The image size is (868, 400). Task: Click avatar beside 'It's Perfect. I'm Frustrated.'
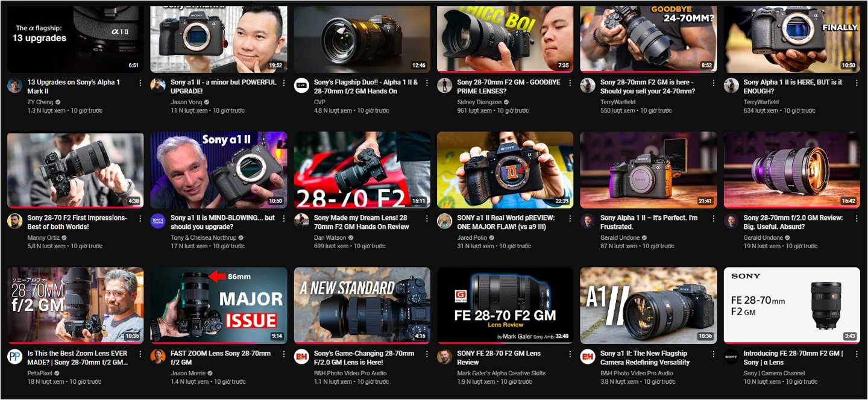click(x=588, y=220)
